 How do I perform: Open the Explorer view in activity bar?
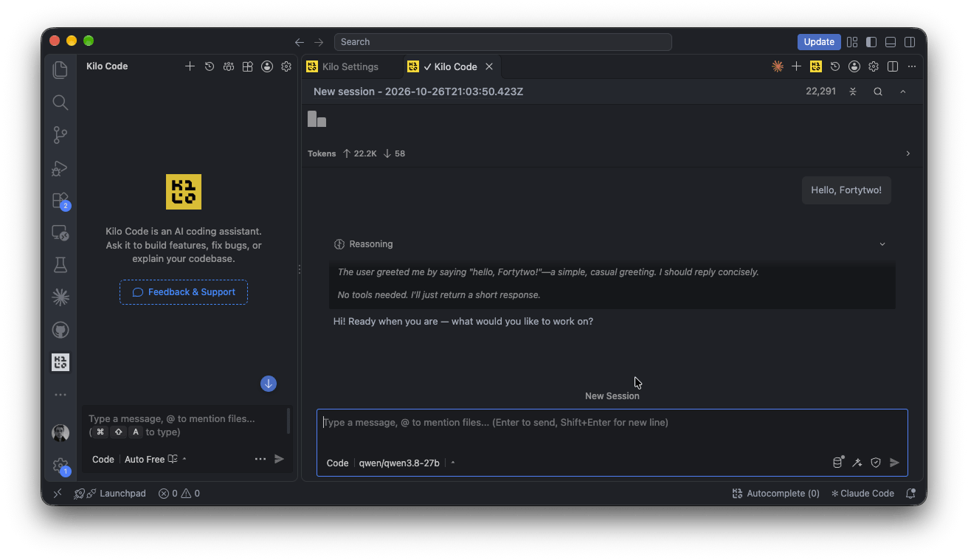click(x=60, y=70)
